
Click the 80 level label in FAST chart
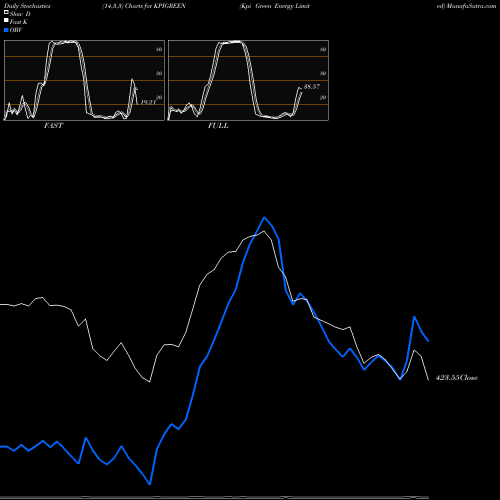(159, 49)
